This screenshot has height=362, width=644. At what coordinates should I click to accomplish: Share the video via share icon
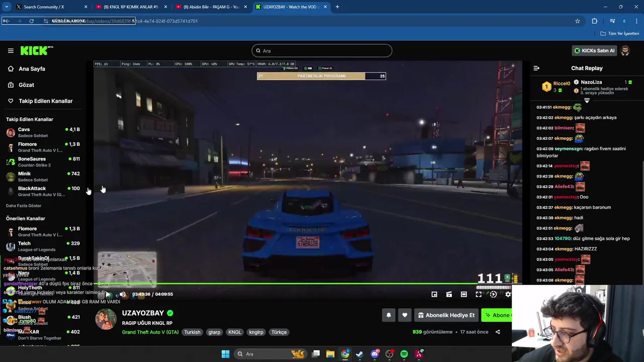tap(498, 332)
